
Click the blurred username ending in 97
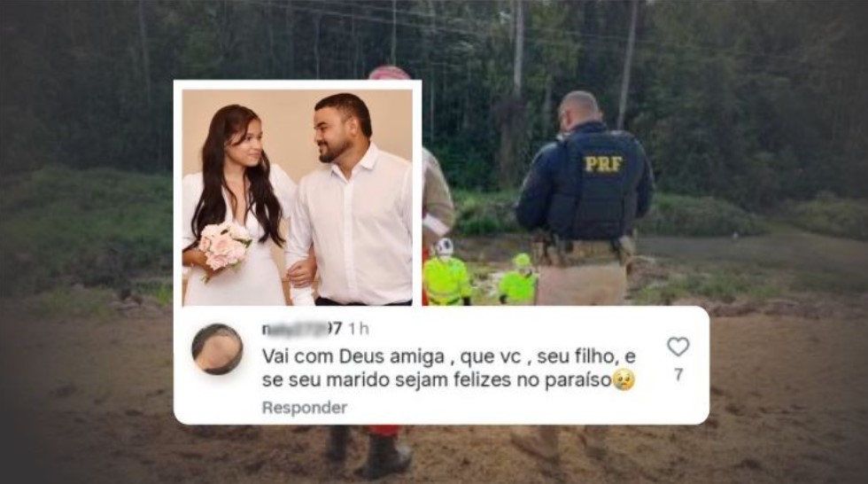click(x=302, y=328)
